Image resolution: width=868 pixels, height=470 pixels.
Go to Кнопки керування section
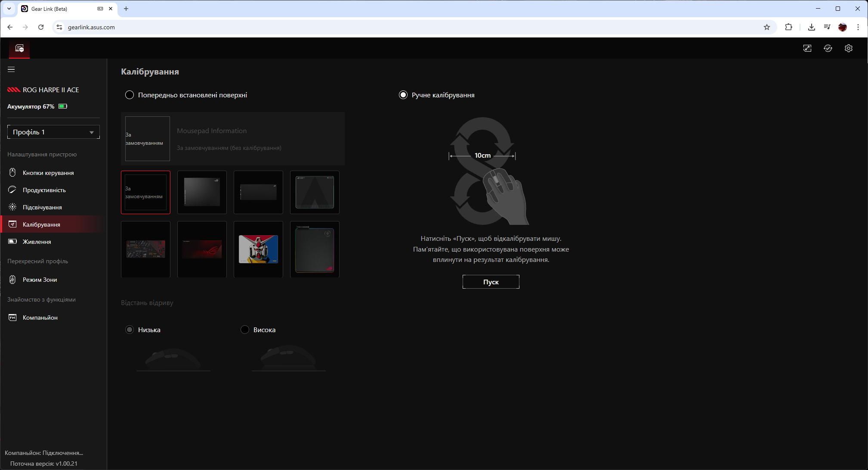(x=48, y=173)
